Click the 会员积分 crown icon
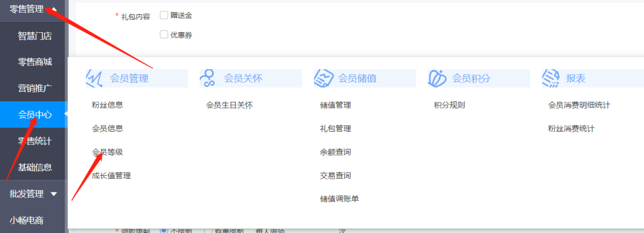 tap(436, 78)
